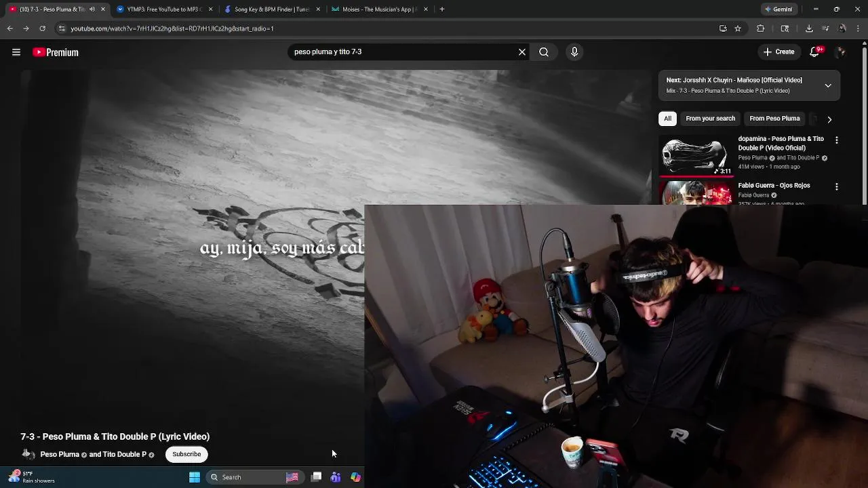Viewport: 868px width, 488px height.
Task: Click the install app icon in address bar
Action: [723, 28]
